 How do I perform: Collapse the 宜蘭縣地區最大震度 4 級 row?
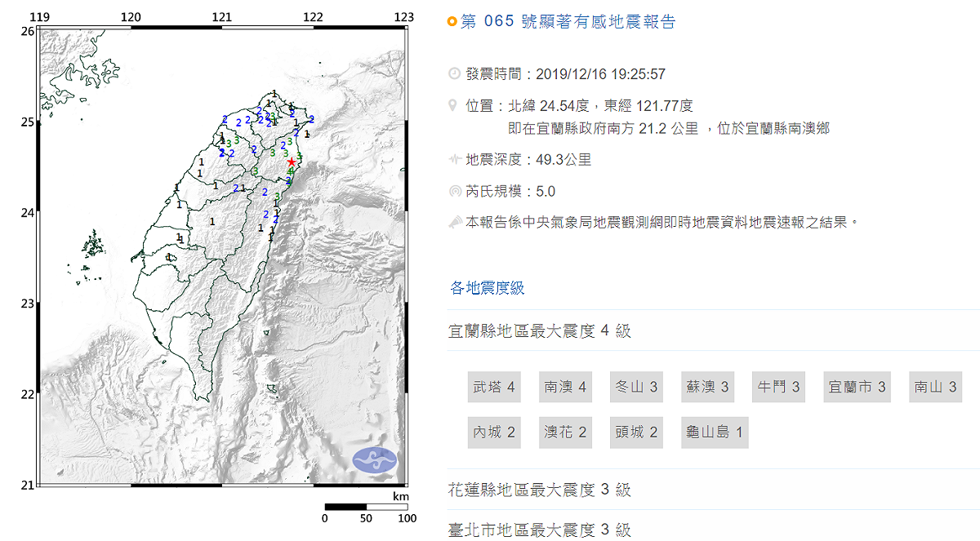point(714,330)
